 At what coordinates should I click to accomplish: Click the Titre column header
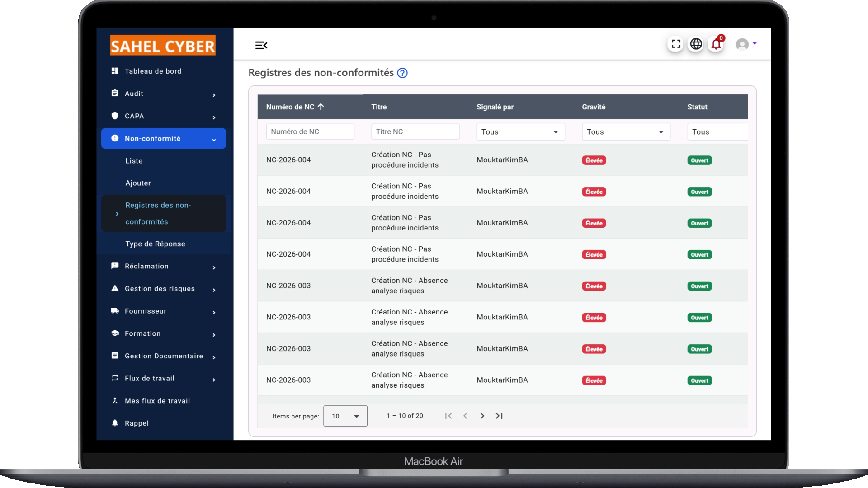(x=379, y=107)
